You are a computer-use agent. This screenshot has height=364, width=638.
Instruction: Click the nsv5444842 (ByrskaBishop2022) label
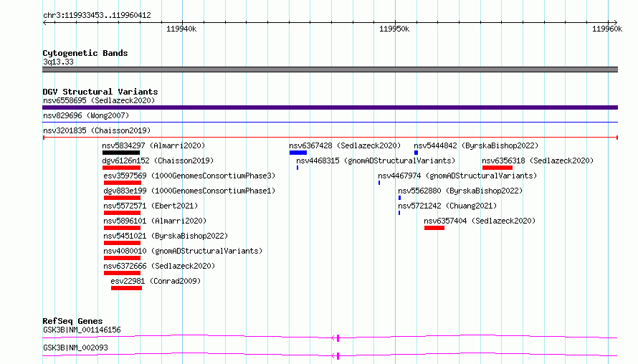pos(476,145)
